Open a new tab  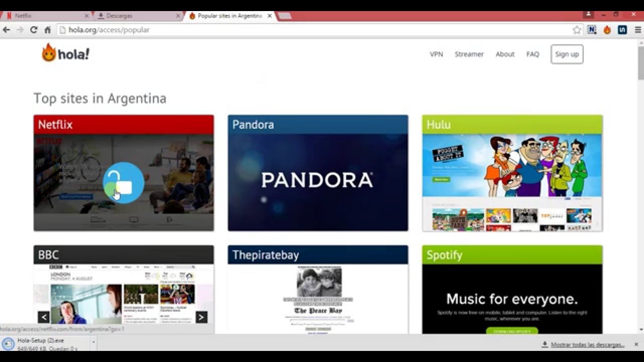(284, 16)
